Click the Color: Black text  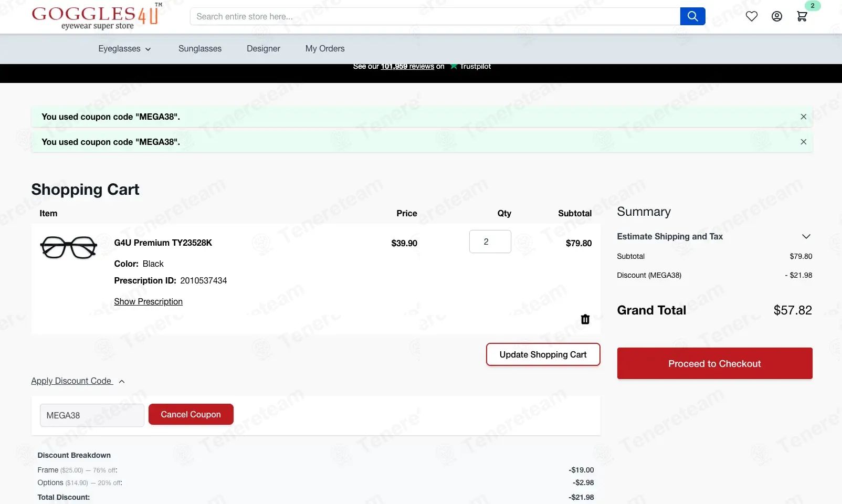click(139, 264)
